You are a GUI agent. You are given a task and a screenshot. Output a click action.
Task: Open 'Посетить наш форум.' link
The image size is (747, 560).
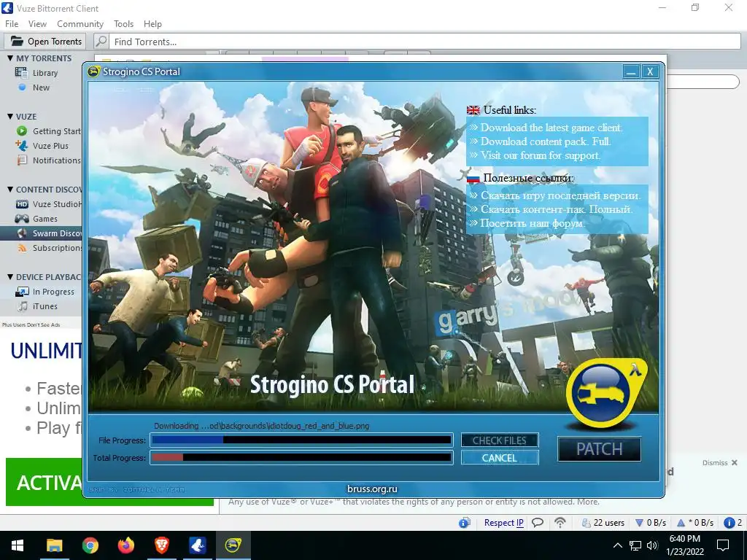point(532,223)
